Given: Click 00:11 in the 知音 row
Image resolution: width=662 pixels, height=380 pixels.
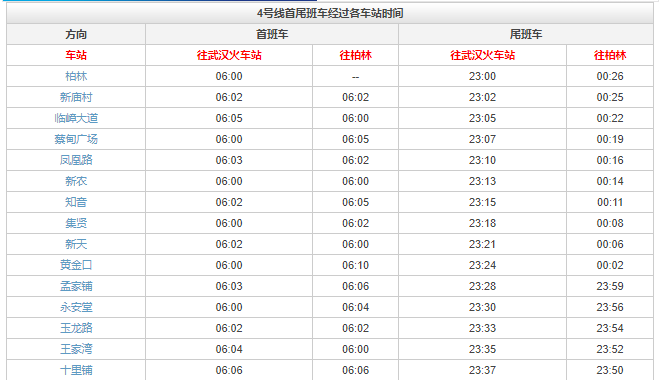Looking at the screenshot, I should (x=610, y=202).
